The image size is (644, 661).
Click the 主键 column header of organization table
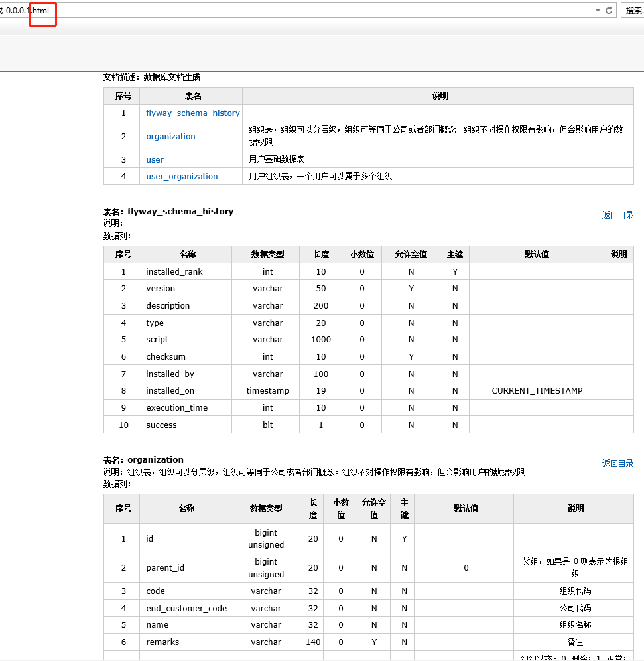403,508
